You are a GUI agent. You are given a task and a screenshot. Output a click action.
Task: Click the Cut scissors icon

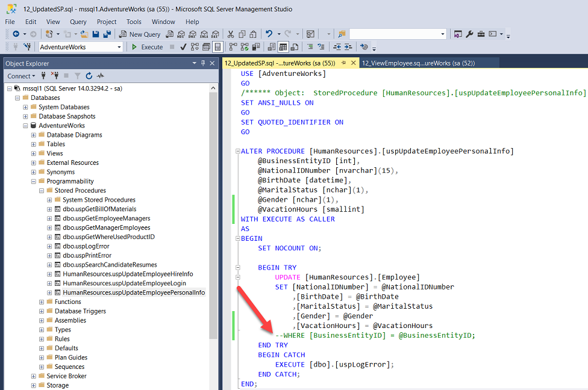click(231, 34)
